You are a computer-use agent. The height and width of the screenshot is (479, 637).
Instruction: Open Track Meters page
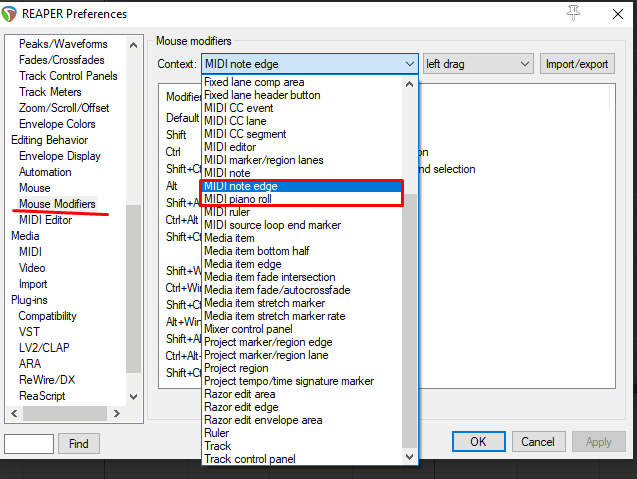[x=50, y=92]
